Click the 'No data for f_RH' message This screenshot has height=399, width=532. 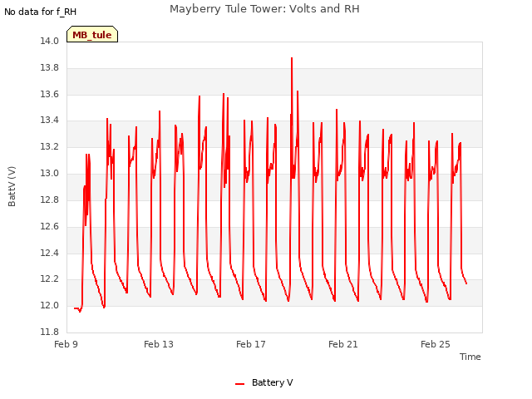click(x=41, y=12)
